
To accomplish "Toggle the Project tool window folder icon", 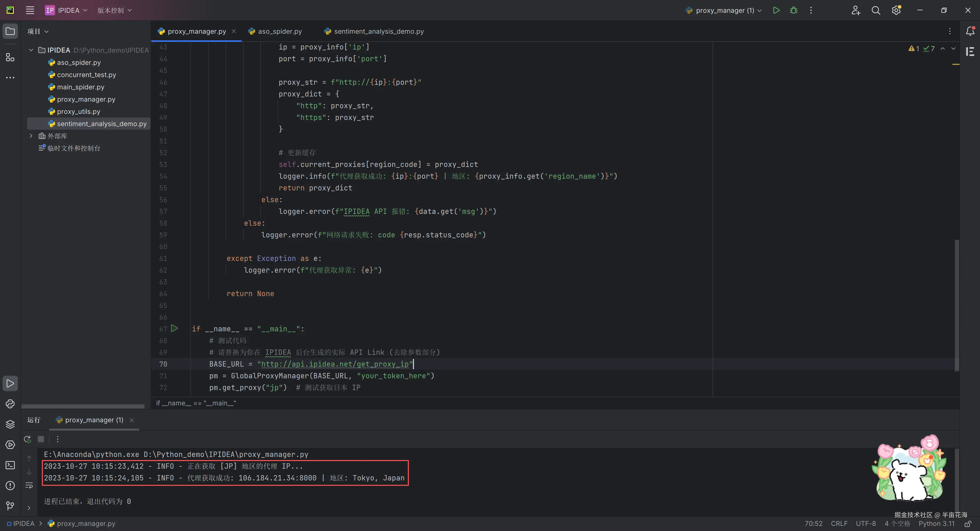I will pos(10,31).
